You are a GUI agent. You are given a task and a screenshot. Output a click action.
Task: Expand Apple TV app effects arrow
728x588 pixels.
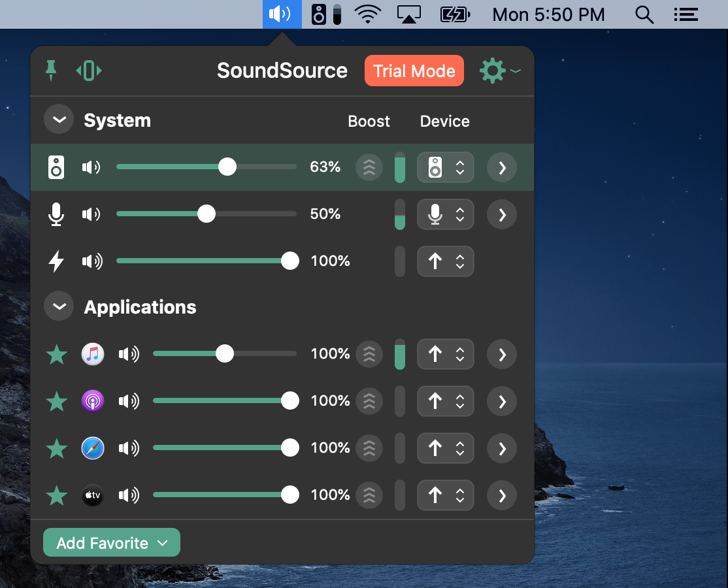pos(502,496)
